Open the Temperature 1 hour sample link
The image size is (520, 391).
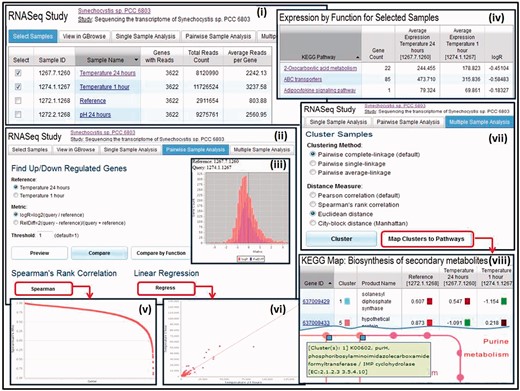click(105, 87)
